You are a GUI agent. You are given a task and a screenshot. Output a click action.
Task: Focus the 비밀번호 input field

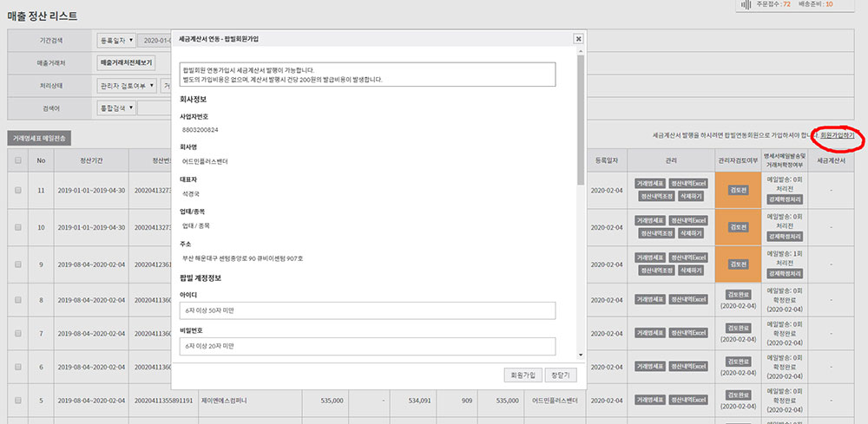367,347
